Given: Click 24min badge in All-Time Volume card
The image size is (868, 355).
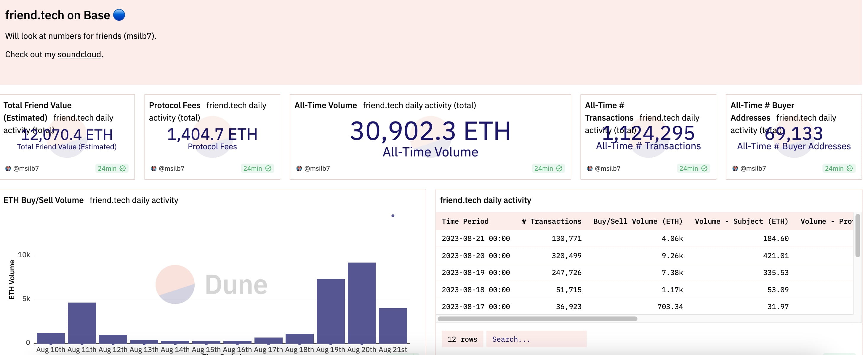Looking at the screenshot, I should tap(548, 168).
